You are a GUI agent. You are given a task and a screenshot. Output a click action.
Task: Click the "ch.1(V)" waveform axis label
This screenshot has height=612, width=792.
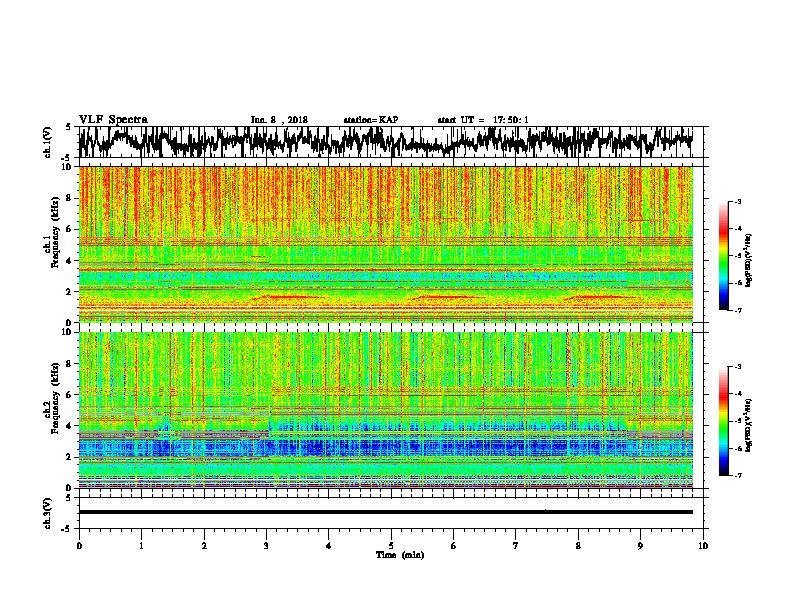48,142
